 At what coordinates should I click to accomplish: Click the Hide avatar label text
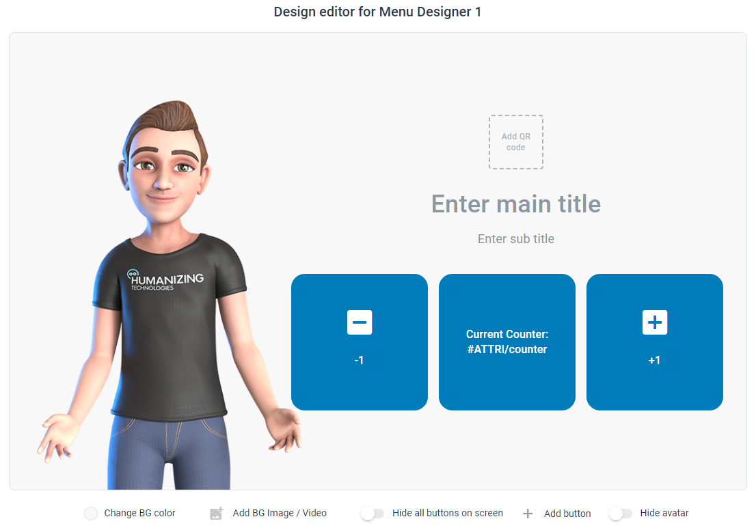tap(664, 513)
